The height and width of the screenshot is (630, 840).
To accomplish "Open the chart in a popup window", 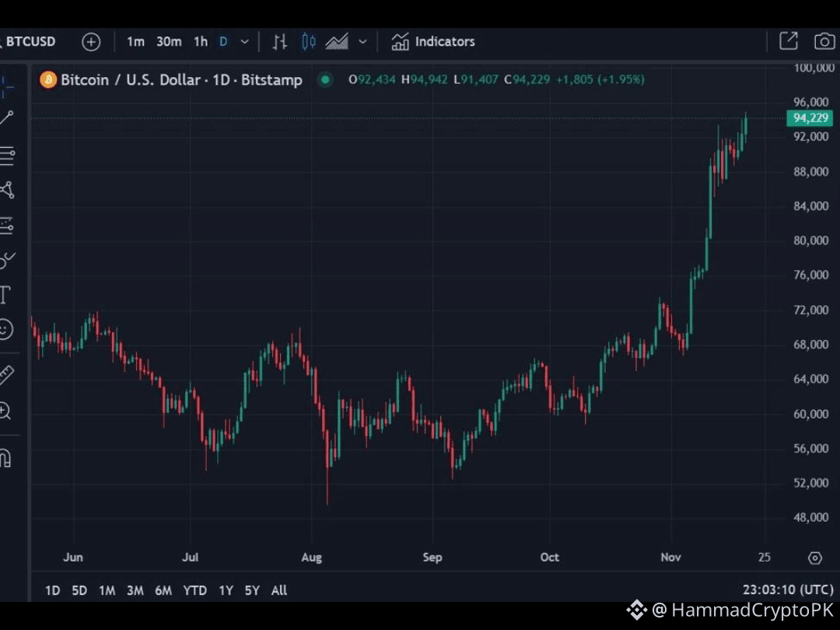I will [789, 41].
